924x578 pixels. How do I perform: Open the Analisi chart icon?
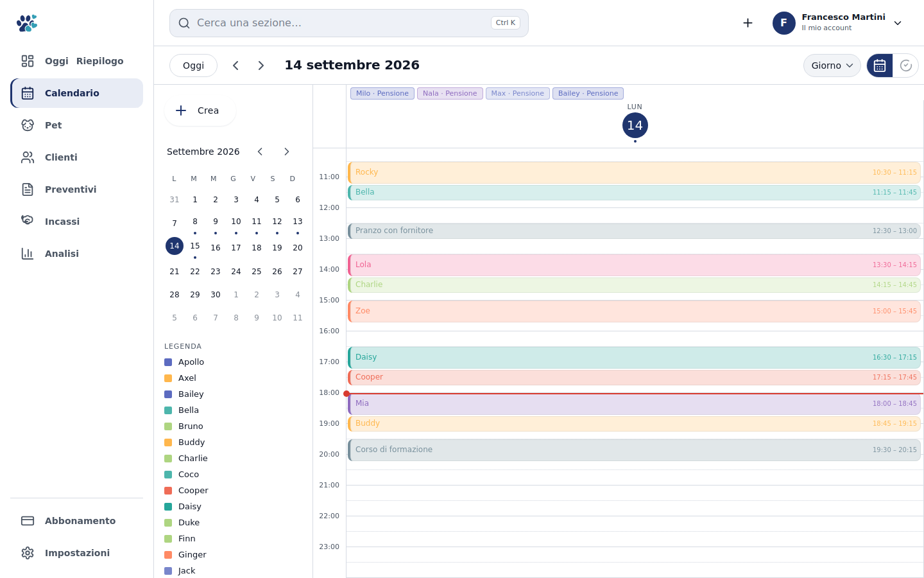point(28,254)
